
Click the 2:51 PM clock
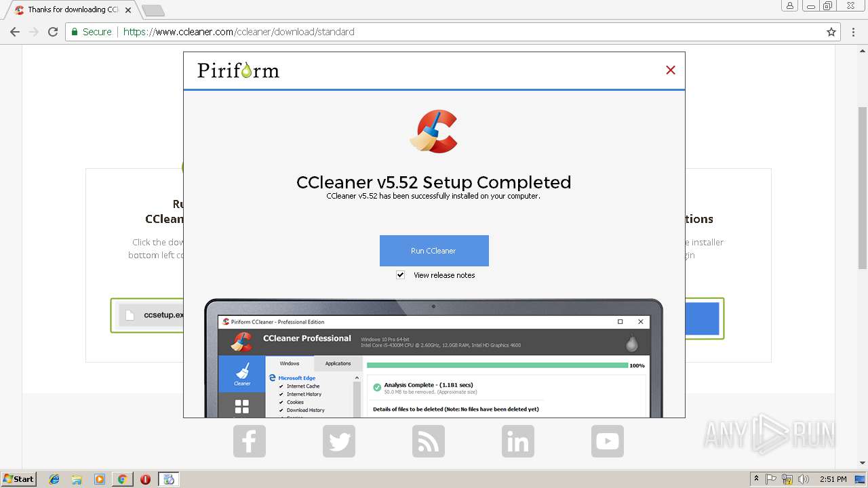[833, 479]
